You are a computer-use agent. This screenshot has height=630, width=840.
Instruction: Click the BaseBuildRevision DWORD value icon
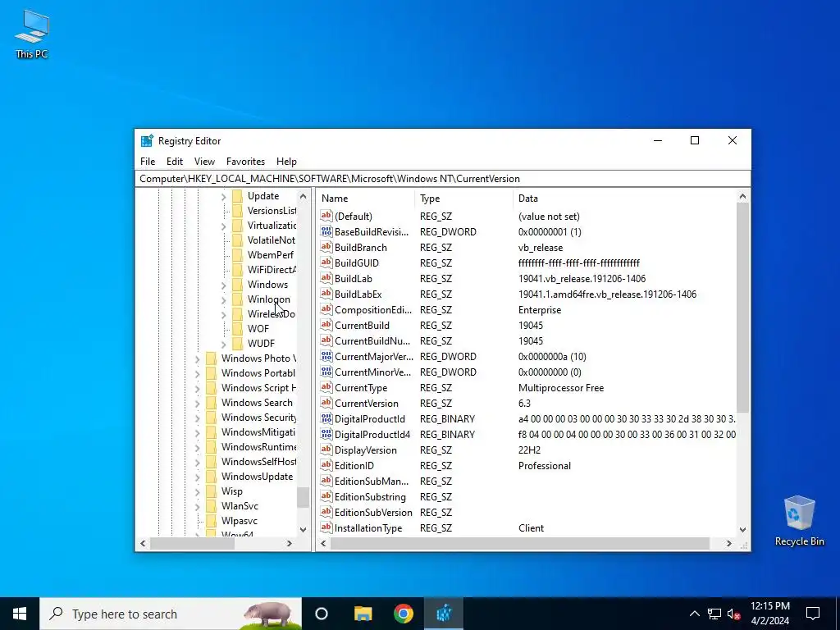point(326,231)
